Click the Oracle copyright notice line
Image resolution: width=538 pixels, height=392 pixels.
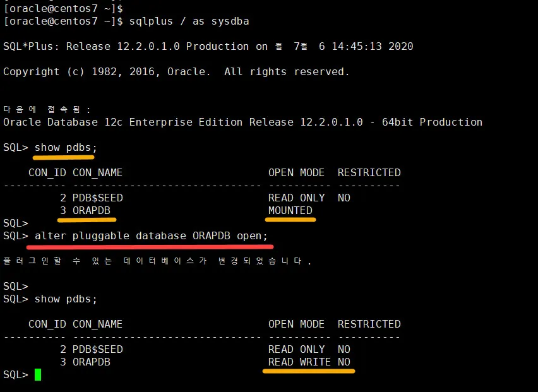coord(176,72)
